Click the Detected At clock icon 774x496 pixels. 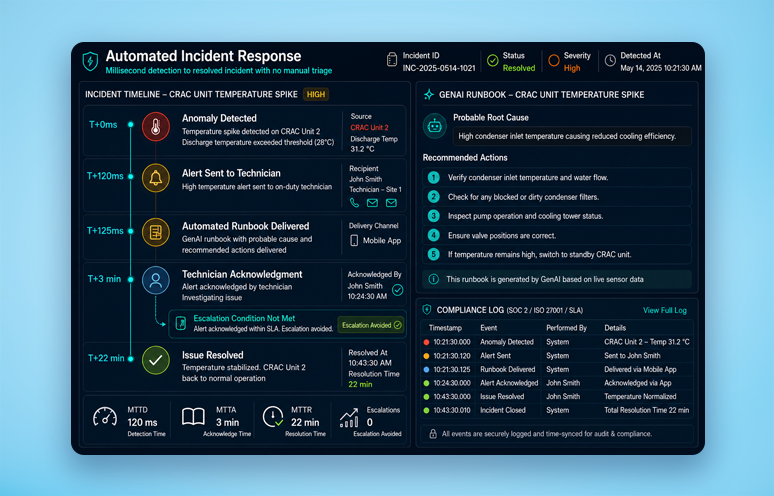pos(611,60)
